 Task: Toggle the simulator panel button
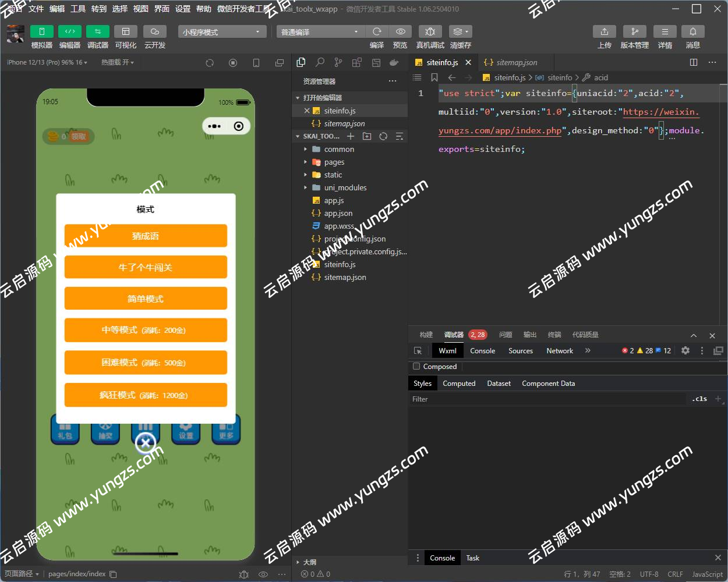(x=41, y=32)
